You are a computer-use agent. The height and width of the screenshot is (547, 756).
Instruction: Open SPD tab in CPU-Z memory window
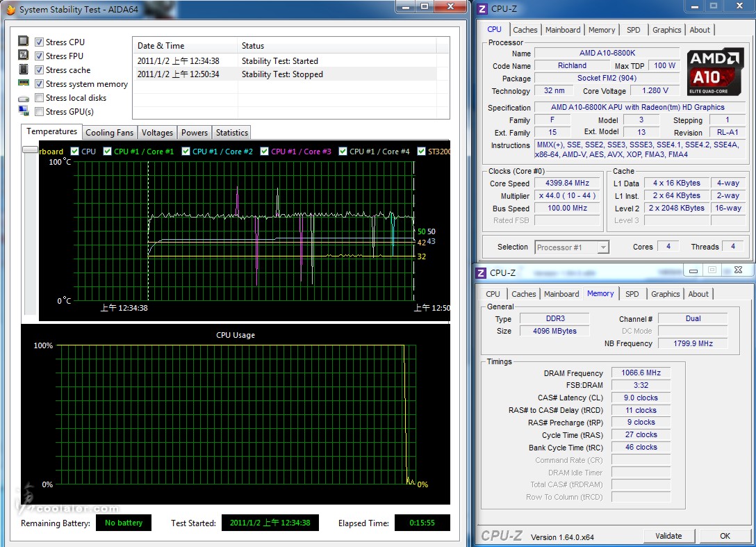[632, 294]
